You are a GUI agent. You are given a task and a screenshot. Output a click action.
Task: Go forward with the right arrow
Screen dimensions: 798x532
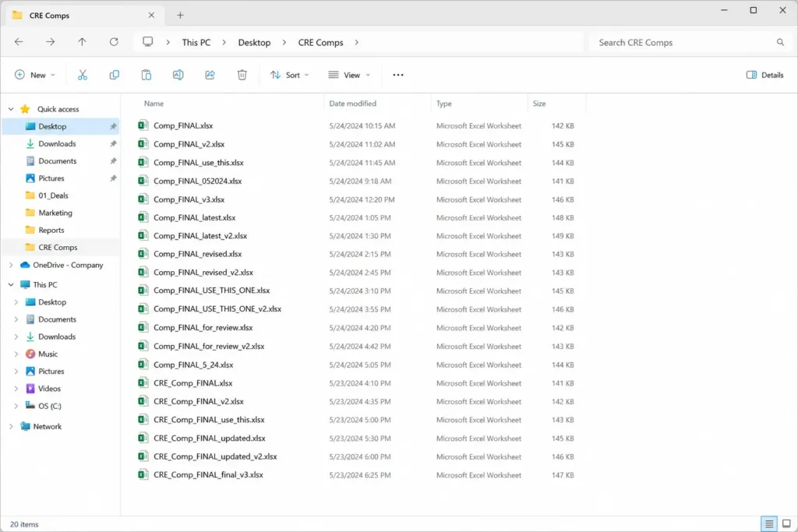pyautogui.click(x=51, y=42)
